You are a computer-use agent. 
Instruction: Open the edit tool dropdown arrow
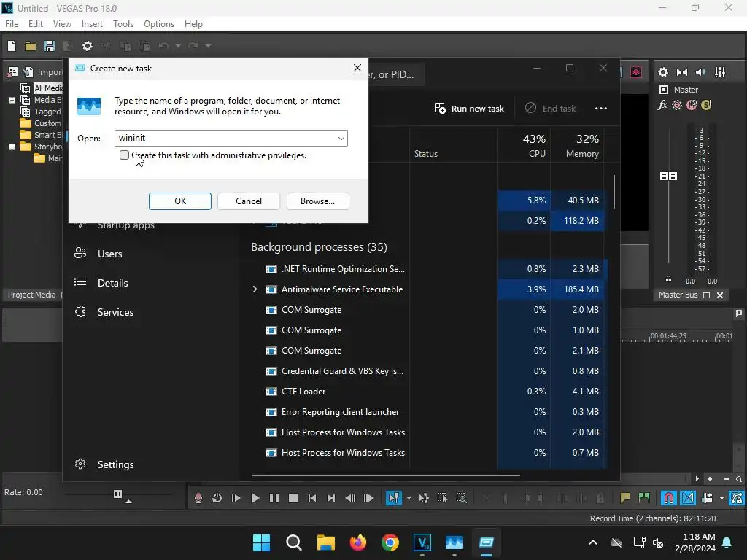coord(409,498)
